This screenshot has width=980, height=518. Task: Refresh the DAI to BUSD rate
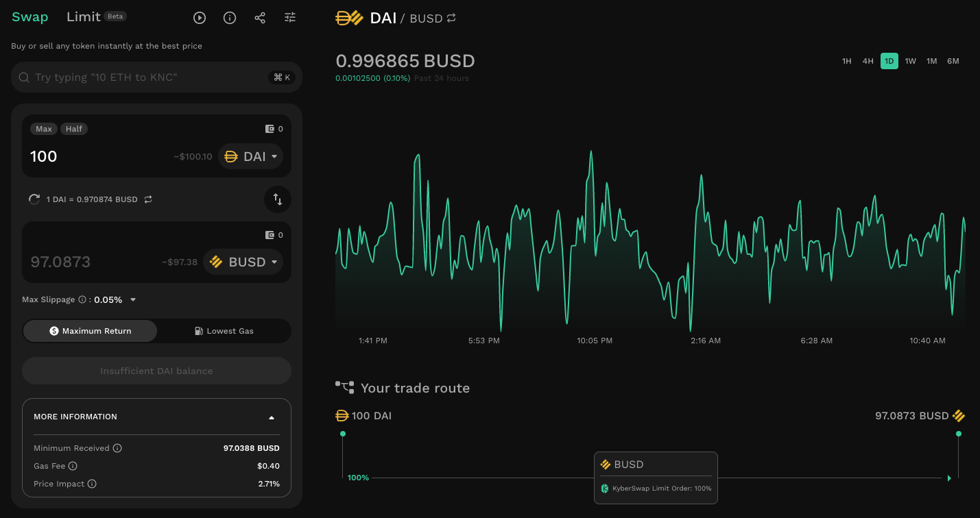tap(34, 199)
